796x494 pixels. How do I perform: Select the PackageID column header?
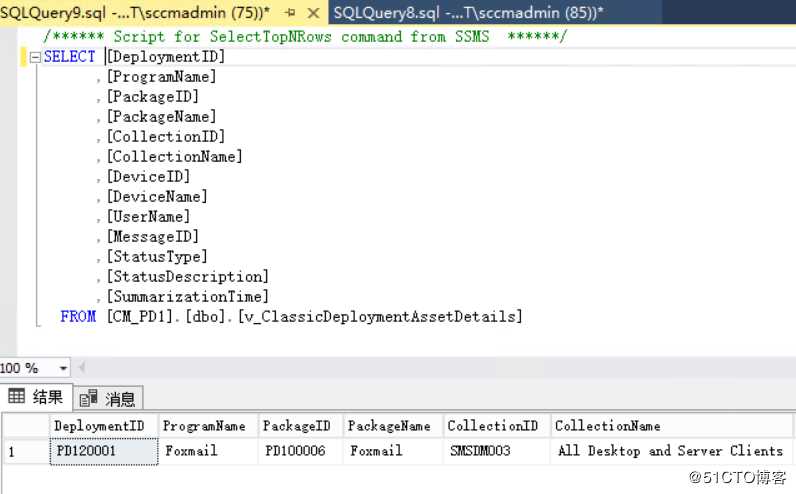[x=301, y=426]
